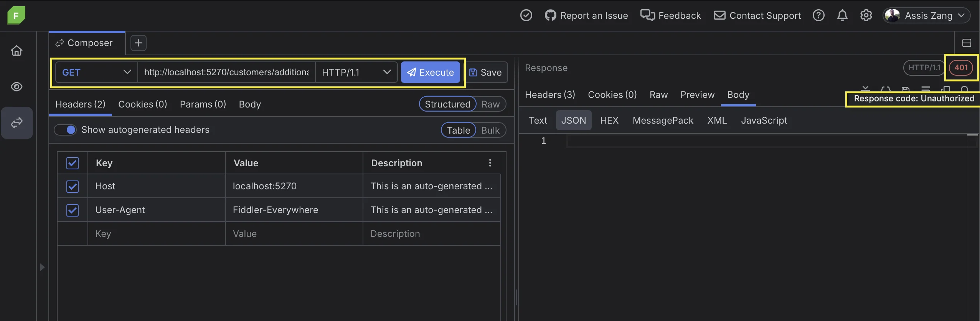Click the GitHub icon beside Report an Issue

pyautogui.click(x=550, y=15)
